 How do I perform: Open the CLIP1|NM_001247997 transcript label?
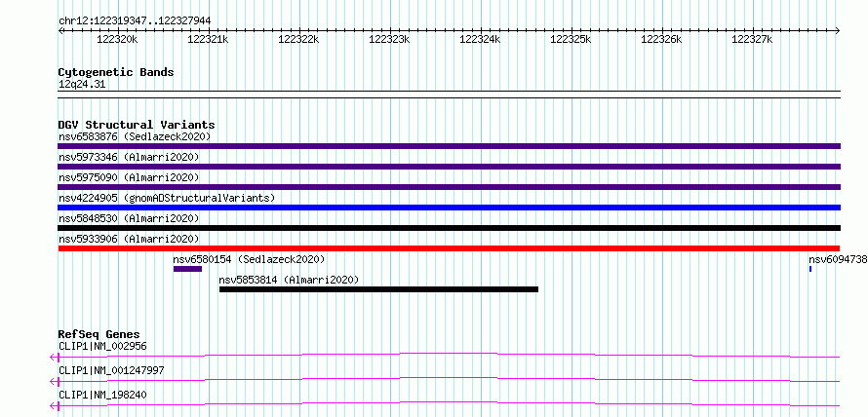(x=111, y=370)
